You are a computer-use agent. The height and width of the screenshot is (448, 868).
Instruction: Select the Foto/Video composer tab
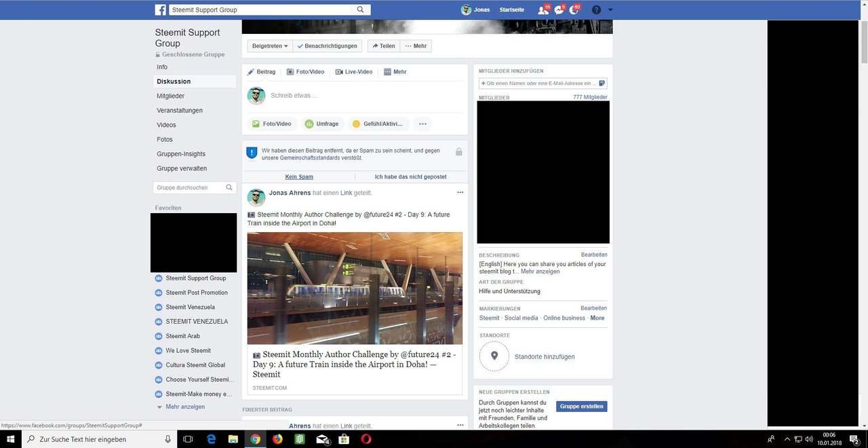click(x=305, y=72)
